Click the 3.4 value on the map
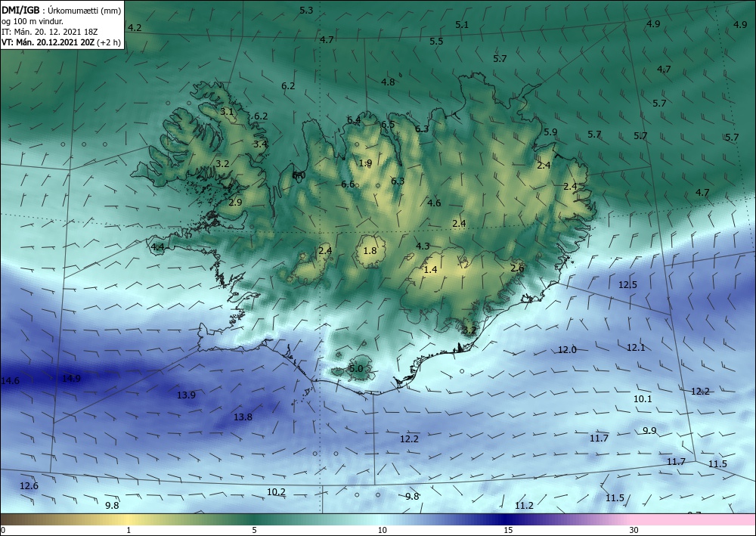The height and width of the screenshot is (536, 756). [260, 144]
